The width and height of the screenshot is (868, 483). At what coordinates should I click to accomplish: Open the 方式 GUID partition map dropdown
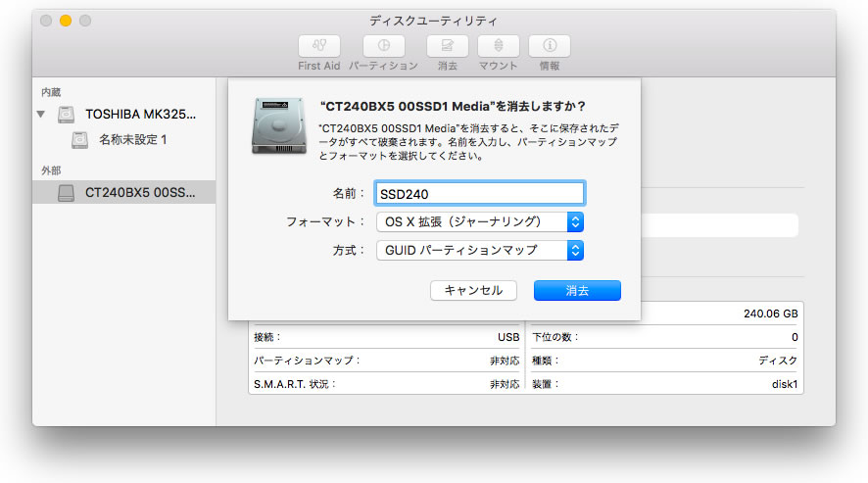coord(480,250)
